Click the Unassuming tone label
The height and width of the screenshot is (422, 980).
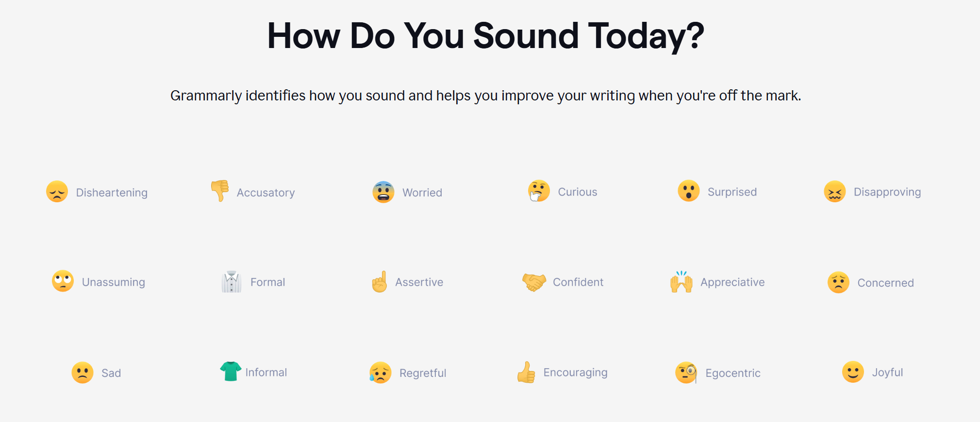(114, 282)
